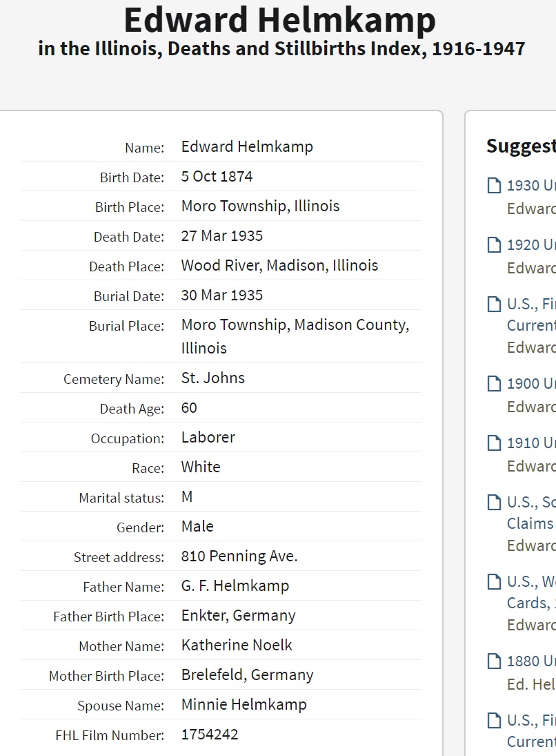Click the FHL Film Number 1754242

point(210,735)
